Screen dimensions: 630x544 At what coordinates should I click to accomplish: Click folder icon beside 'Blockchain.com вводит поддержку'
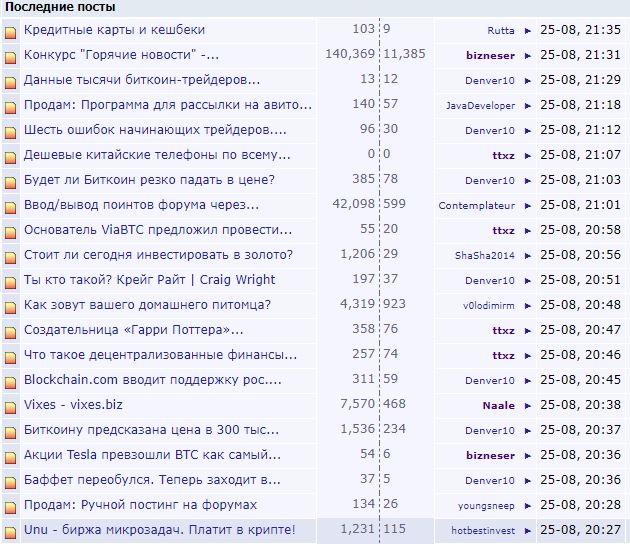coord(10,381)
